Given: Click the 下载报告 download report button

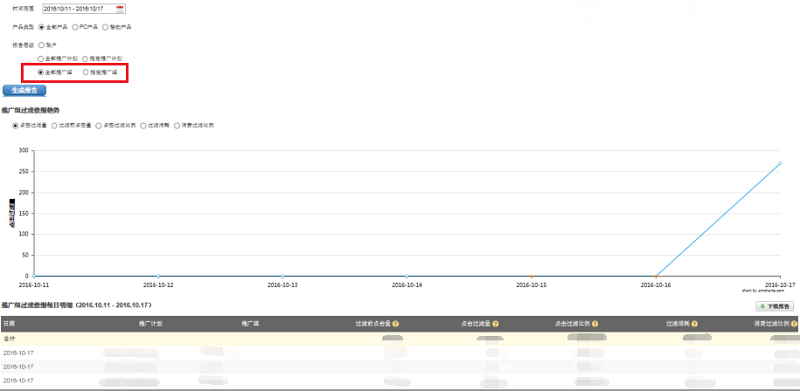Looking at the screenshot, I should tap(774, 306).
